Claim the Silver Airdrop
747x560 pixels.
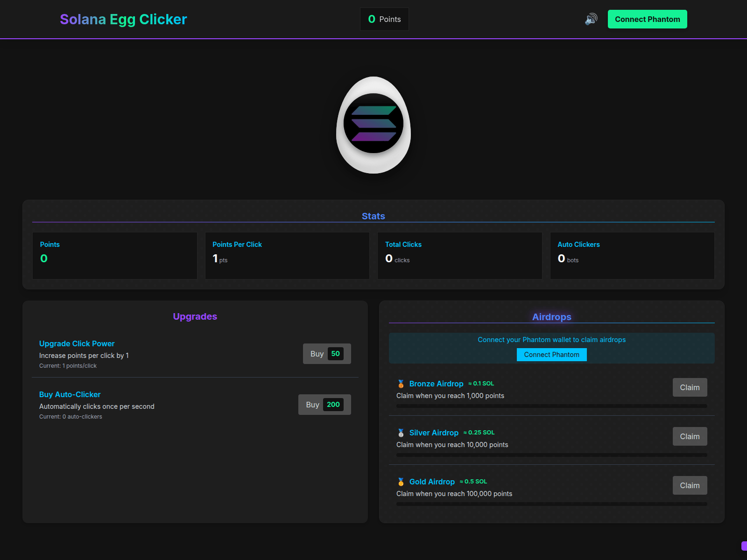tap(690, 436)
